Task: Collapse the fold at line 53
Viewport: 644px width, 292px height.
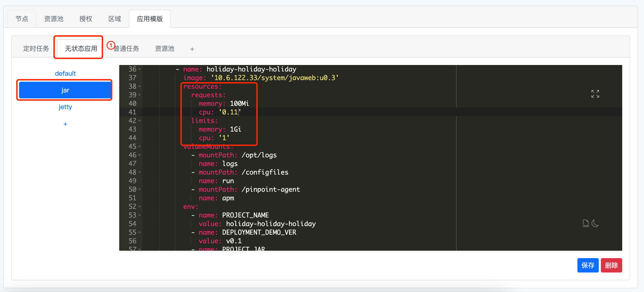Action: [x=139, y=215]
